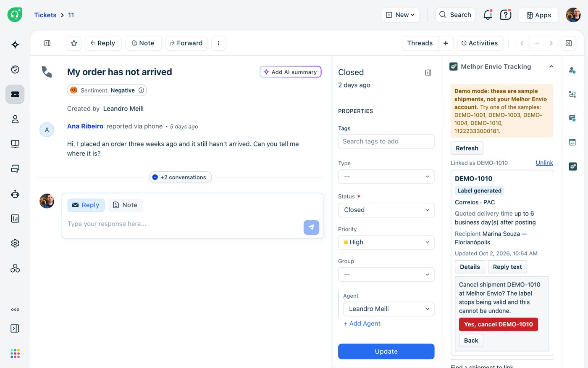Screen dimensions: 588x368
Task: Toggle the properties panel collapse icon
Action: 428,73
